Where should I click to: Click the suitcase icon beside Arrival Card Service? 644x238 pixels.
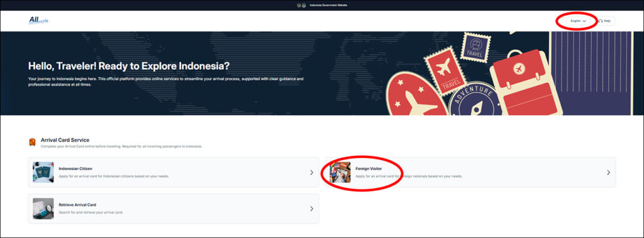click(32, 142)
